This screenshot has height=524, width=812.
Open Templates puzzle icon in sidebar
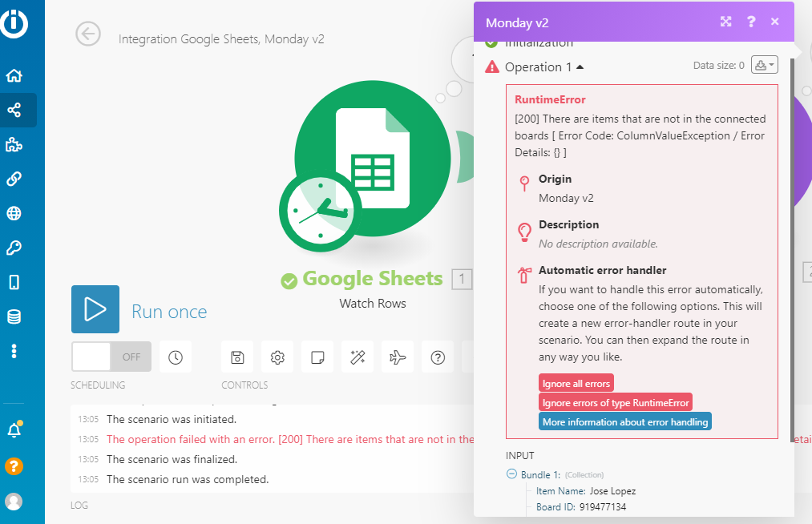click(x=14, y=144)
